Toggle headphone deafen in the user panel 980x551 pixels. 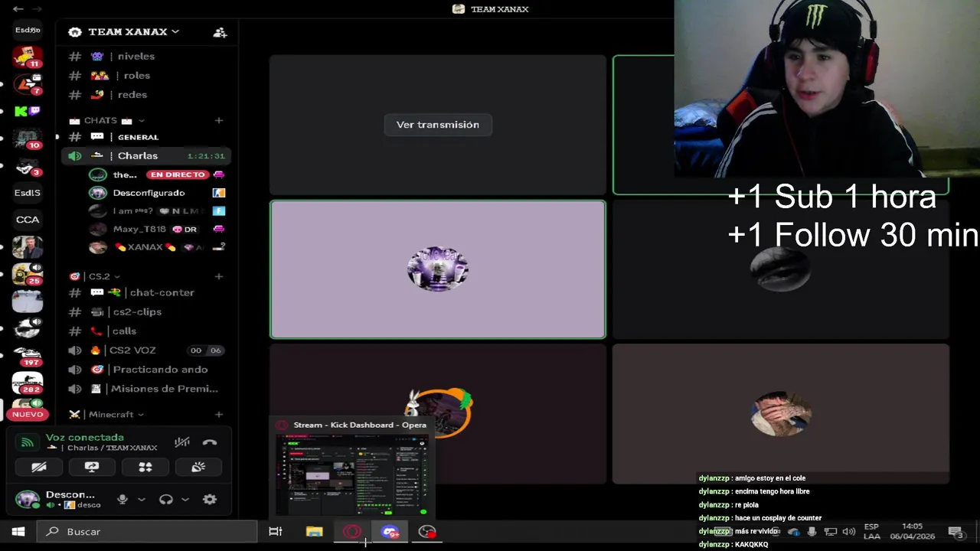[165, 500]
